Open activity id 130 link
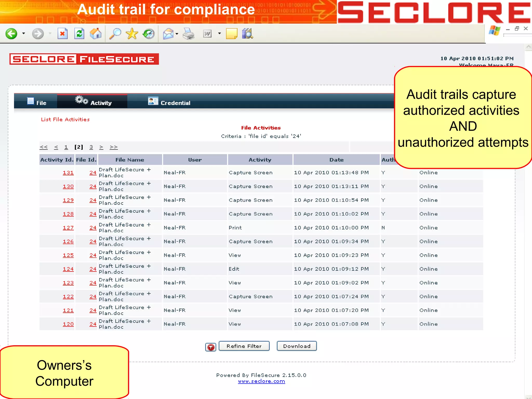The height and width of the screenshot is (399, 532). click(x=68, y=187)
